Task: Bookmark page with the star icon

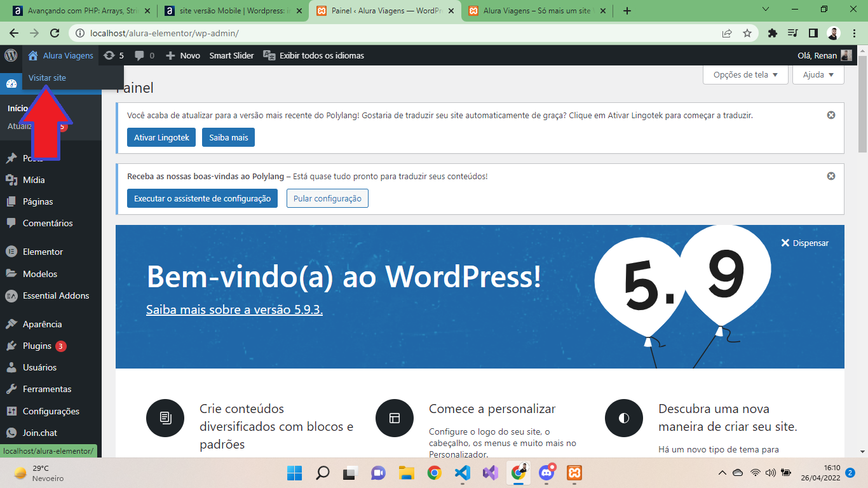Action: [747, 33]
